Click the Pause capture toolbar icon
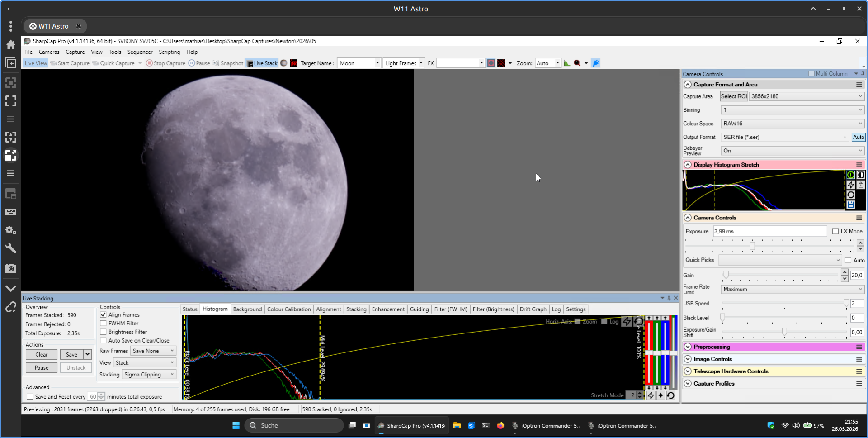The image size is (868, 438). point(192,63)
